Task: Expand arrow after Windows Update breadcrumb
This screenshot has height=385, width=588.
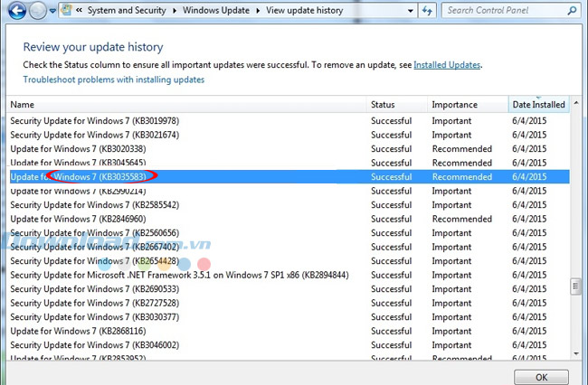Action: [258, 11]
